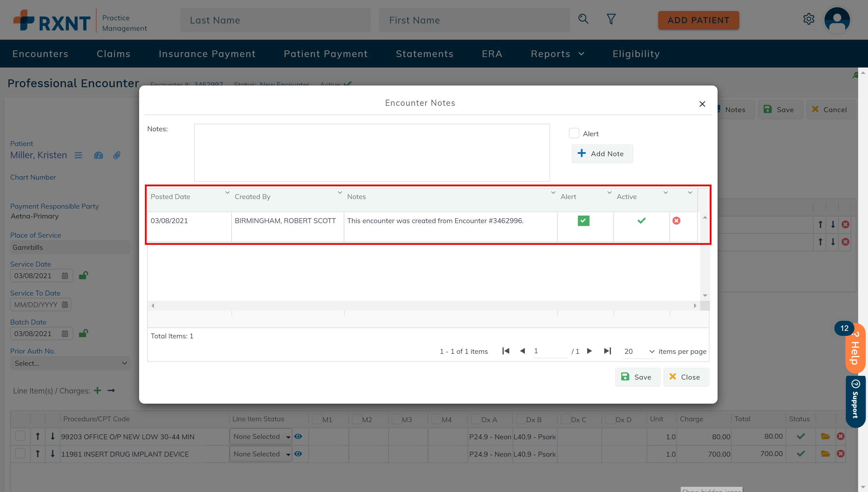Click in the Notes text area

point(372,153)
